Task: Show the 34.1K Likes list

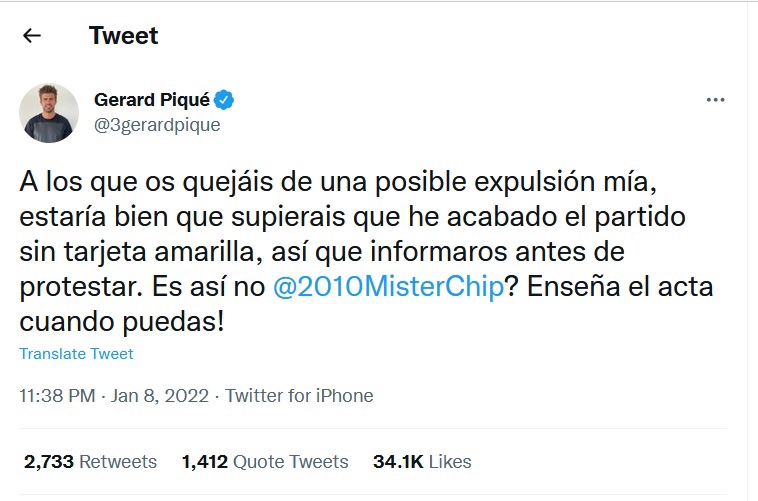Action: (421, 462)
